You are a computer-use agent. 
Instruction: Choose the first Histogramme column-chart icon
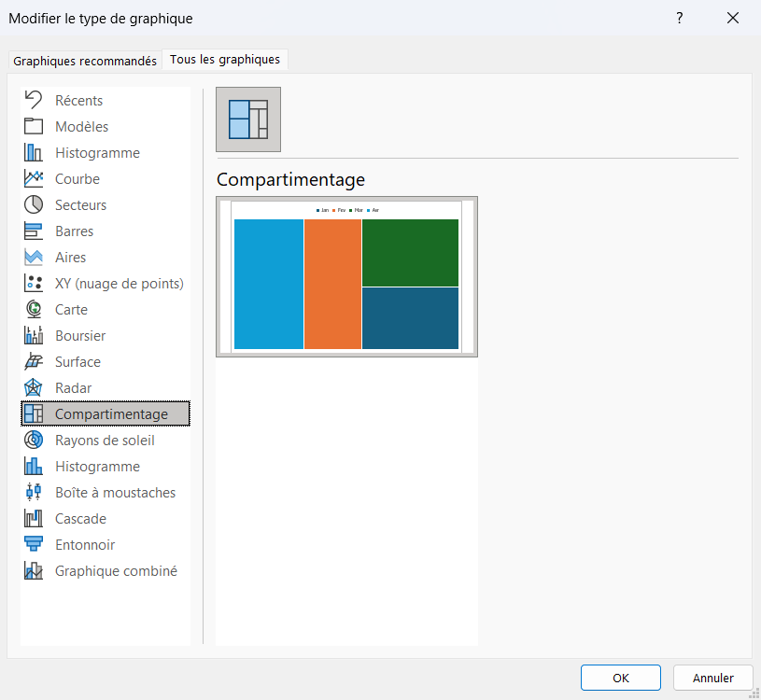(x=34, y=152)
